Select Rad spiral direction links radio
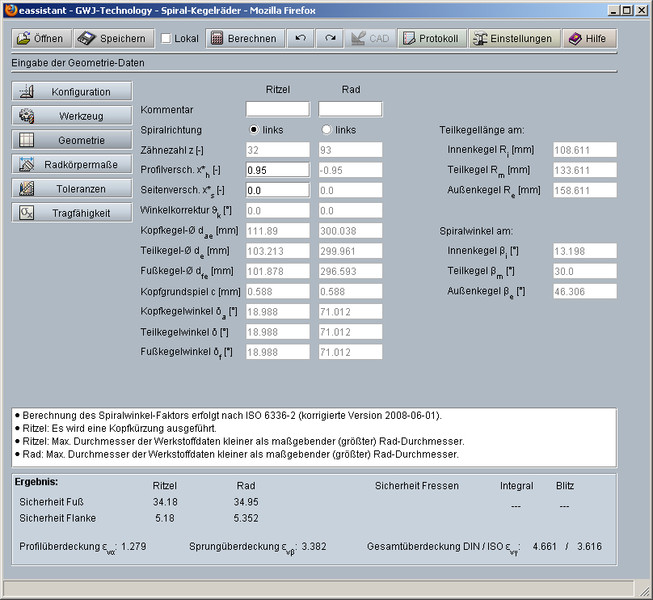The width and height of the screenshot is (653, 600). (x=326, y=130)
